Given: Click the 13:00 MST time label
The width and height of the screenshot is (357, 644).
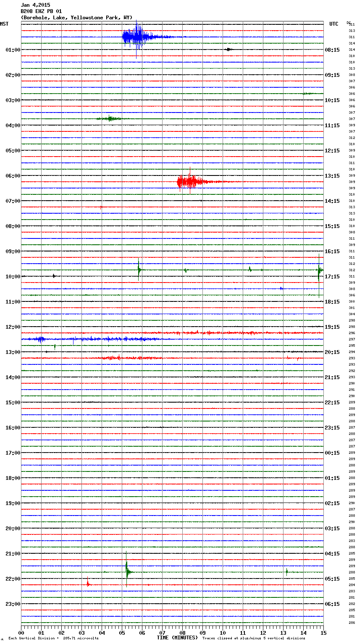Looking at the screenshot, I should 13,352.
